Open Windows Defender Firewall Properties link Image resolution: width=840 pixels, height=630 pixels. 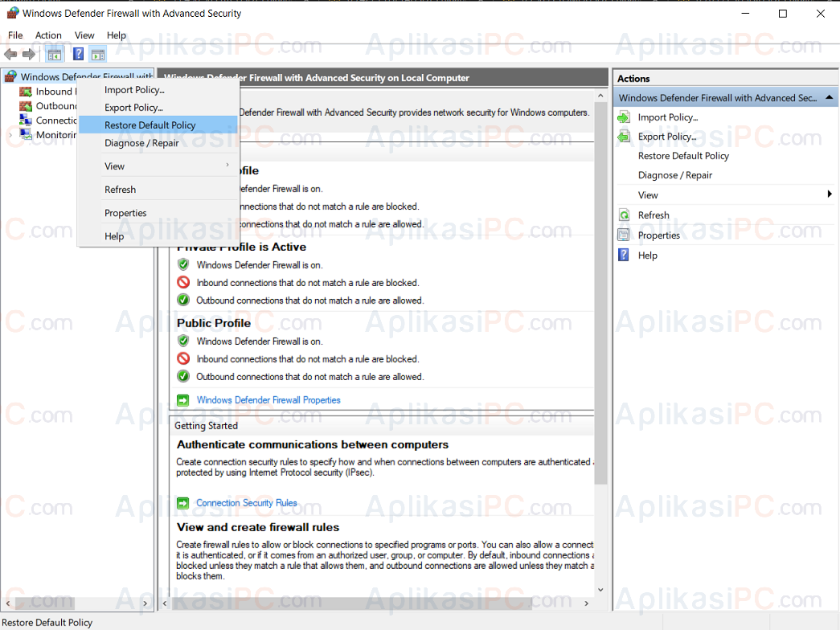coord(268,400)
